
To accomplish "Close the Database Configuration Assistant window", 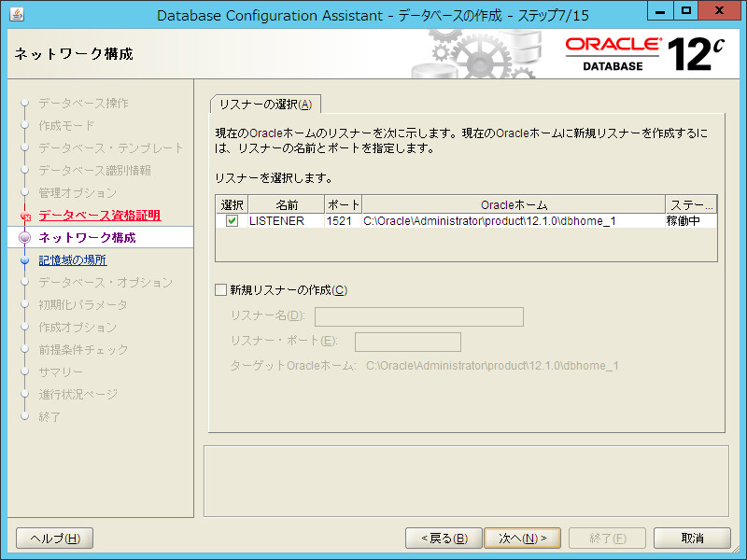I will 719,10.
